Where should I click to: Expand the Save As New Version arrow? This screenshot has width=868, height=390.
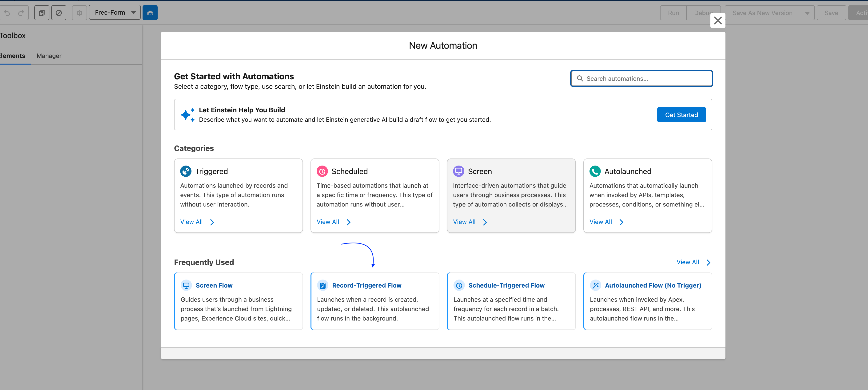pos(807,13)
